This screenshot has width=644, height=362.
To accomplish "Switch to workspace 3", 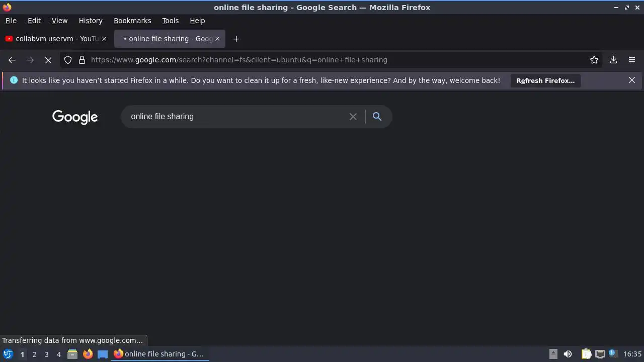I will coord(46,354).
